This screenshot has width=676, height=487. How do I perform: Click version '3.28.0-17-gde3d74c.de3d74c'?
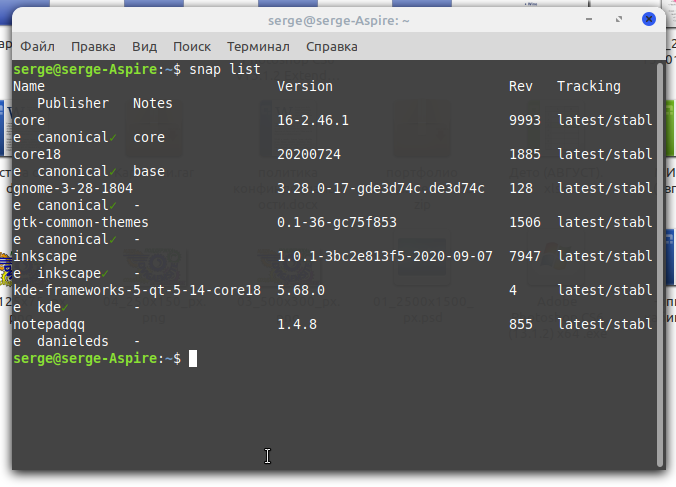381,188
